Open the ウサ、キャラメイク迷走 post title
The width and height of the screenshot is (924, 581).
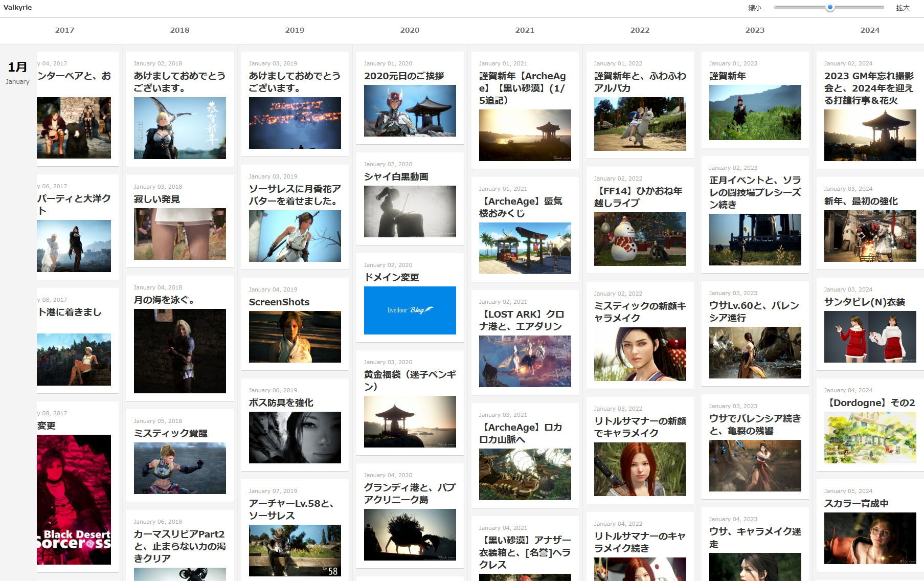755,538
